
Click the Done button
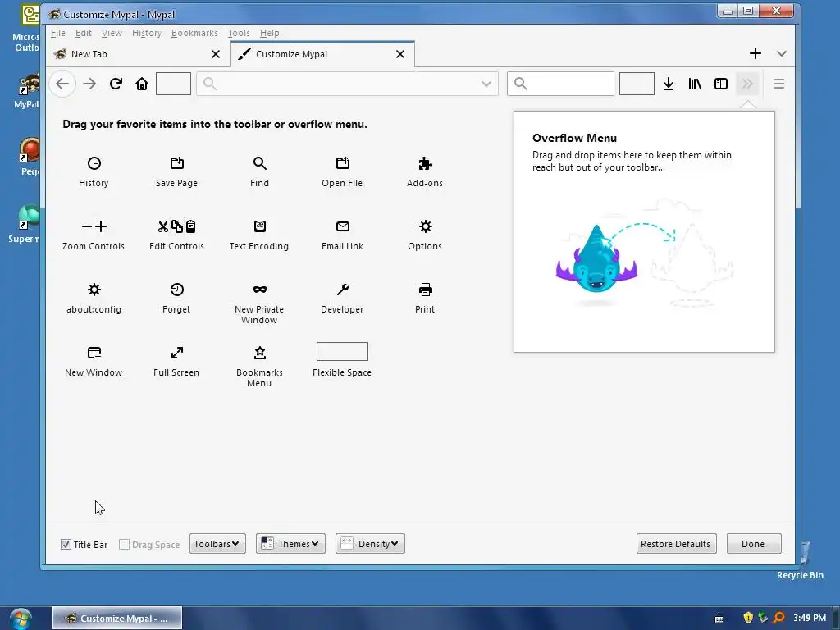coord(754,544)
